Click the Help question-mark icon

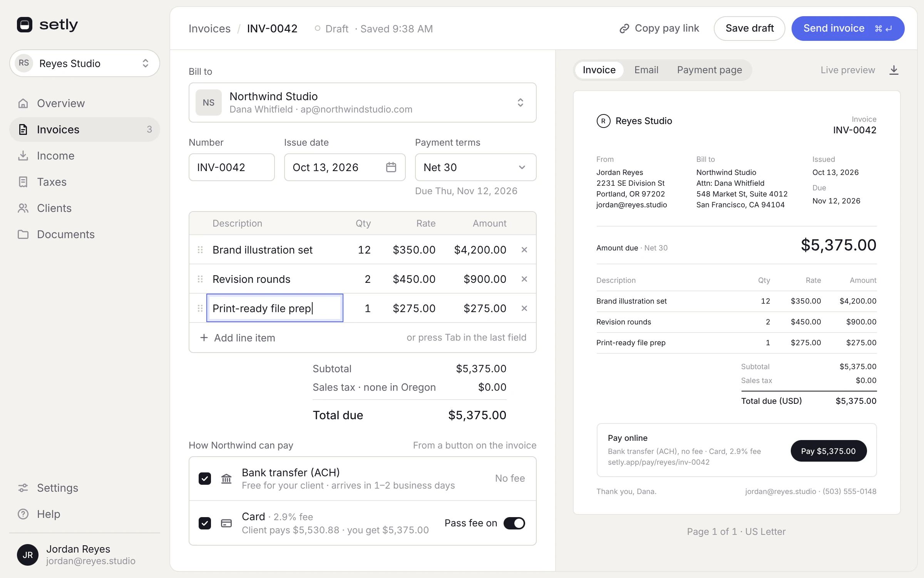tap(23, 514)
